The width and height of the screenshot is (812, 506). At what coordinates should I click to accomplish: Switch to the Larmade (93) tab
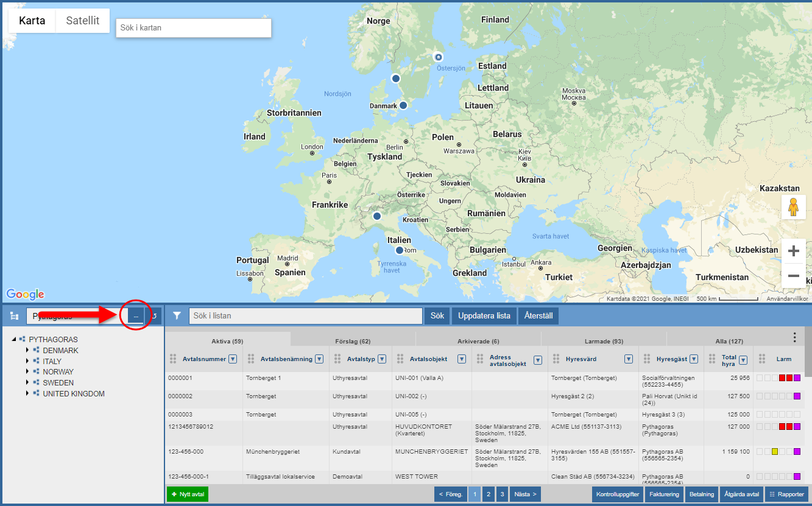(603, 342)
